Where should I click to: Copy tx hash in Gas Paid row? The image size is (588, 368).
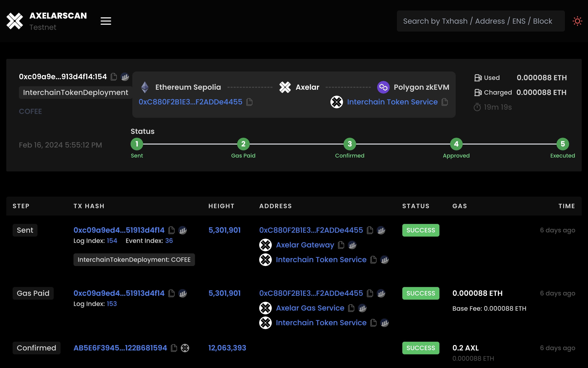171,293
